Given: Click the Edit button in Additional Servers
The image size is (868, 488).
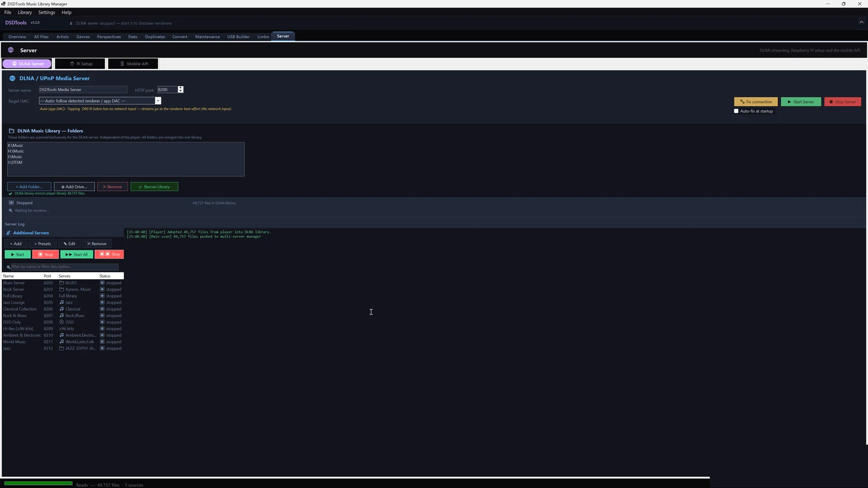Looking at the screenshot, I should pos(69,244).
